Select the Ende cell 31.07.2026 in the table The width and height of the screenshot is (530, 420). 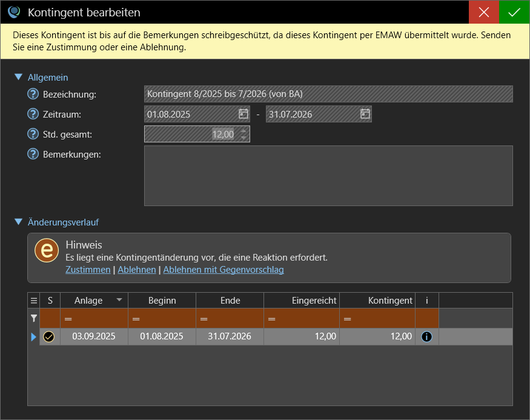tap(230, 336)
